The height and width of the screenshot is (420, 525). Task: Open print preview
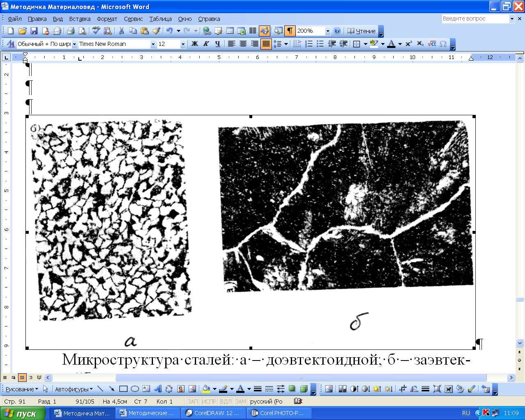tap(82, 31)
